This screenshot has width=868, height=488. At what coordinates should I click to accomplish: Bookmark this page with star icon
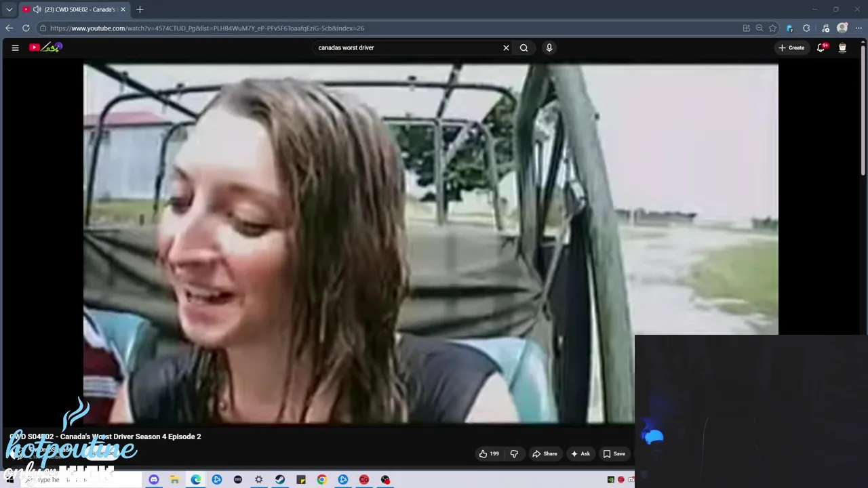(772, 28)
